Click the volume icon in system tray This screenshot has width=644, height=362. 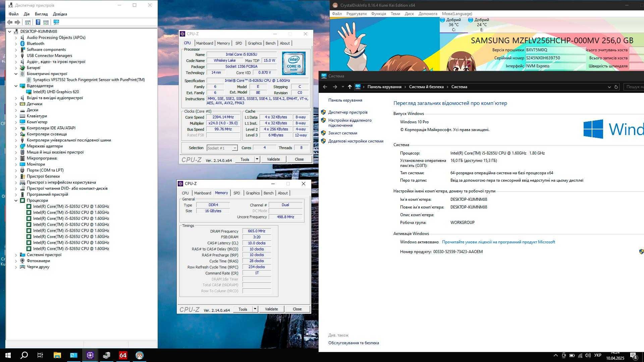[588, 355]
